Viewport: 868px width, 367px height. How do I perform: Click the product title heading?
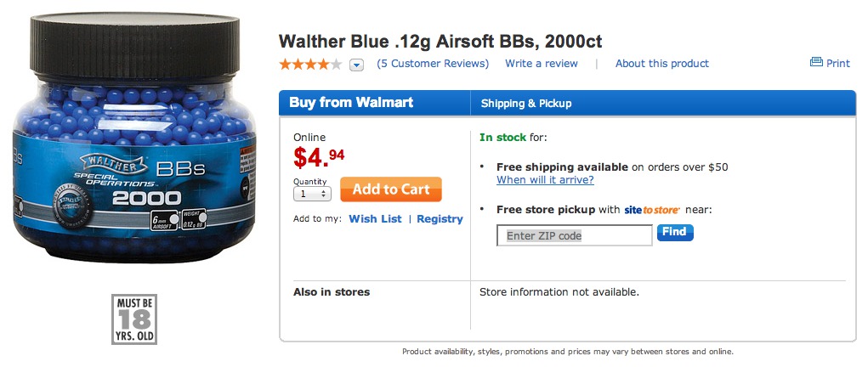coord(440,41)
